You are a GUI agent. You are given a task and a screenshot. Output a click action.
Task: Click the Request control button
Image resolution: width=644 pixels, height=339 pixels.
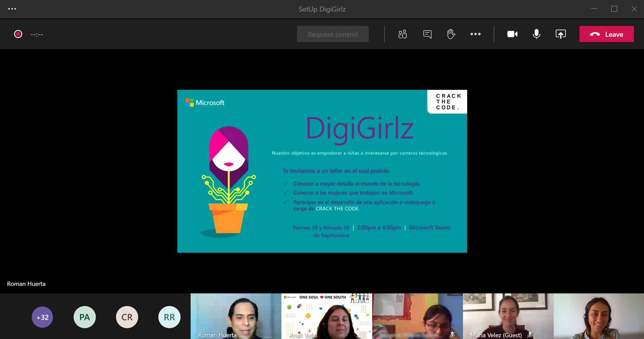click(x=333, y=34)
